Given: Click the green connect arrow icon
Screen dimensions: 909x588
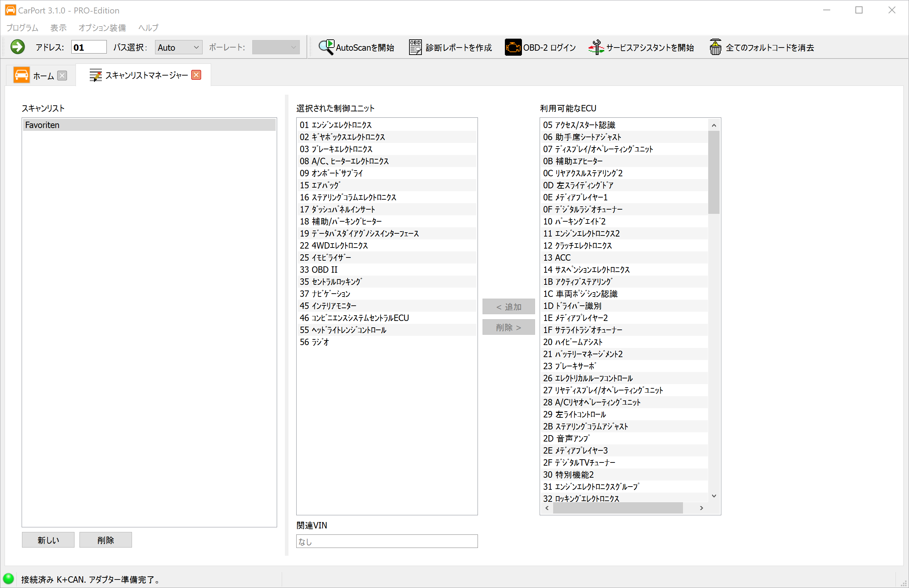Looking at the screenshot, I should (x=18, y=47).
